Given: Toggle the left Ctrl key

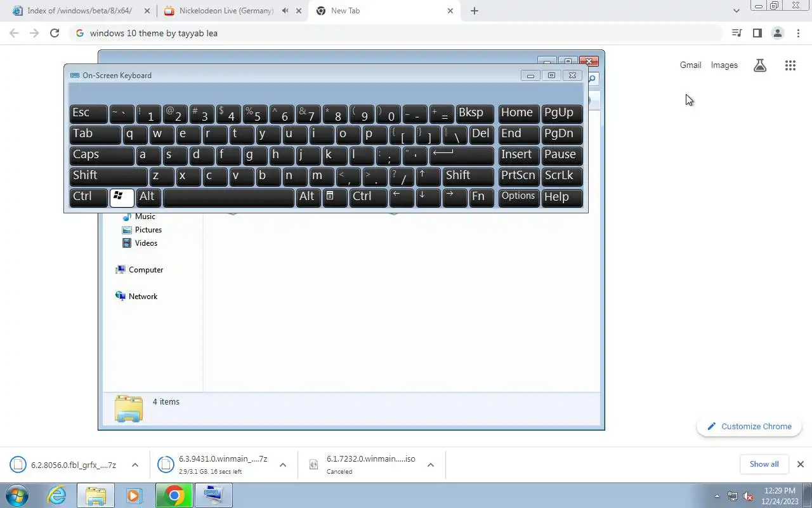Looking at the screenshot, I should (x=88, y=197).
